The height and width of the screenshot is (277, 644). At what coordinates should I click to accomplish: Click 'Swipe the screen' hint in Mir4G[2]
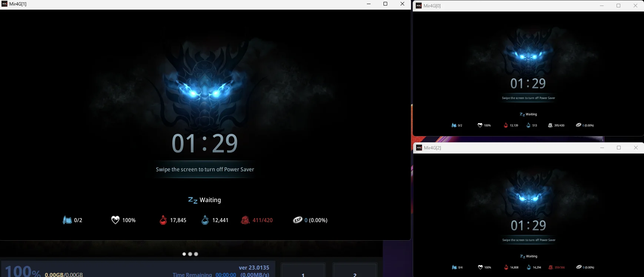pyautogui.click(x=529, y=240)
